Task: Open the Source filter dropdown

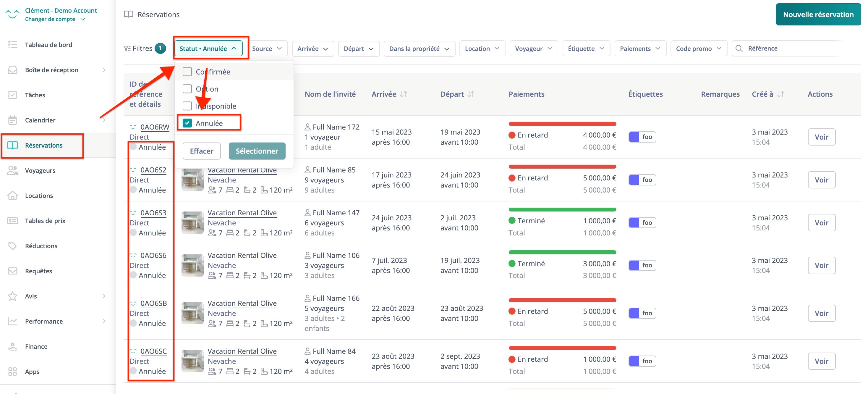Action: pyautogui.click(x=267, y=49)
